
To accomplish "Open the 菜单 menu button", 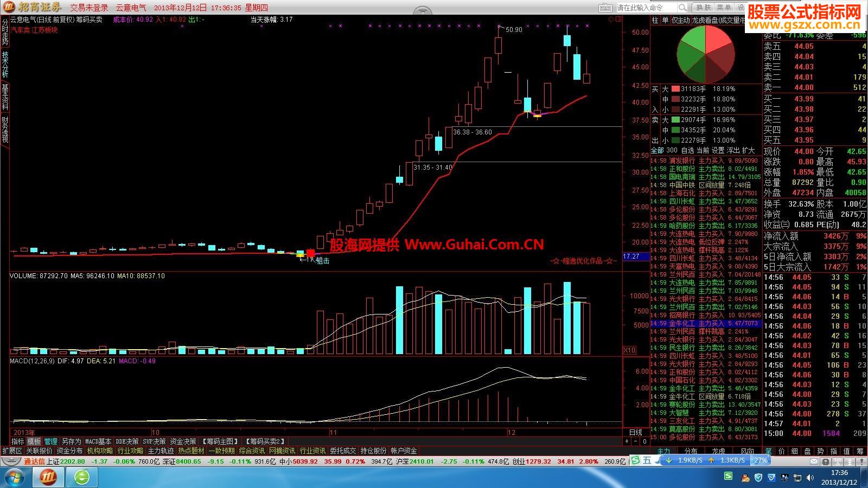I will point(724,8).
